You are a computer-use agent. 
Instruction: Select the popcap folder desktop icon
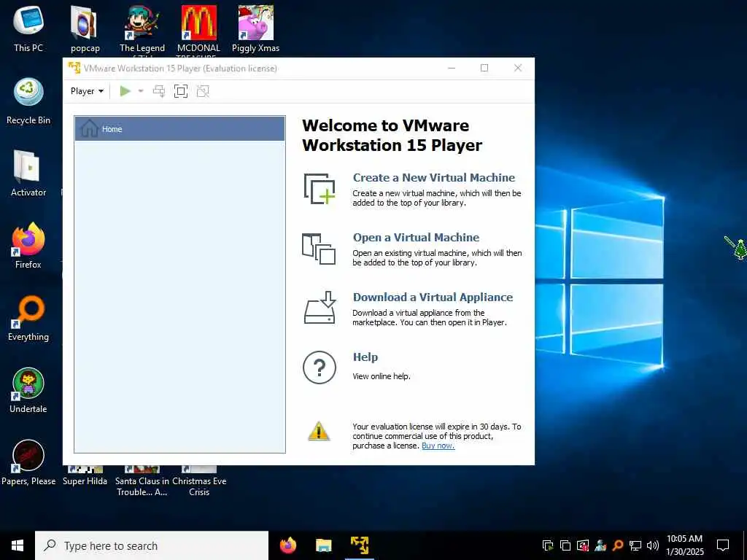85,29
